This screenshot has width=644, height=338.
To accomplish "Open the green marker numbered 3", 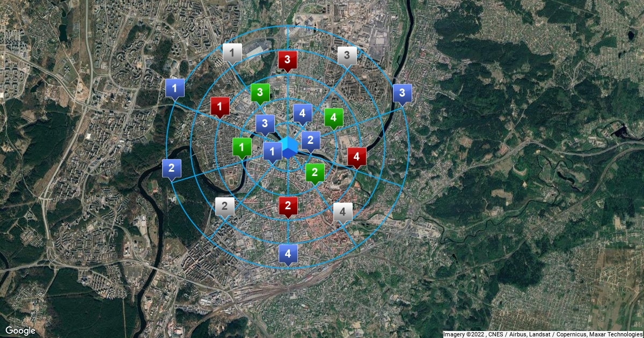I will click(260, 93).
